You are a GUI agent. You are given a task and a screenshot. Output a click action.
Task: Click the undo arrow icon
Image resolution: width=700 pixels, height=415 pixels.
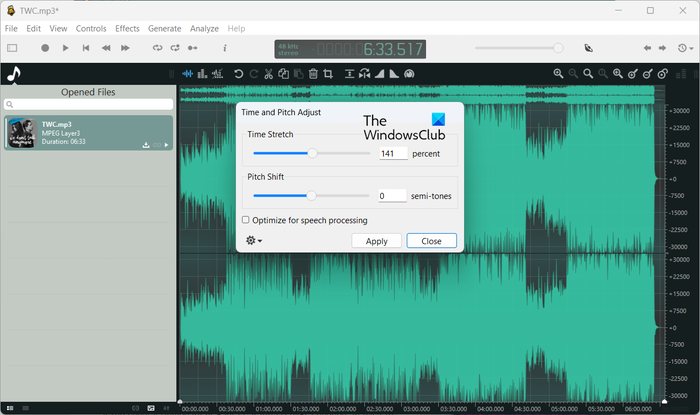click(238, 74)
